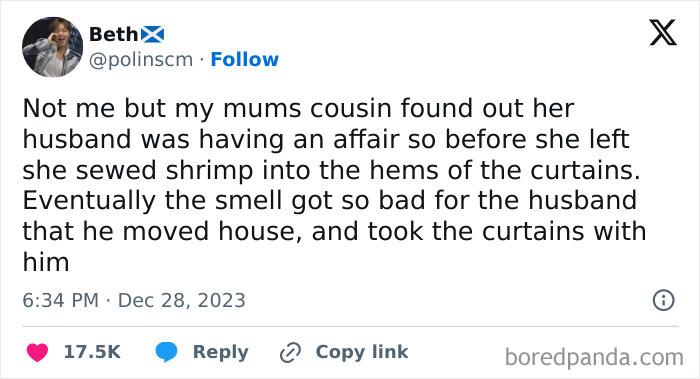Open the display name Beth
Screen dimensions: 700x379
coord(114,34)
